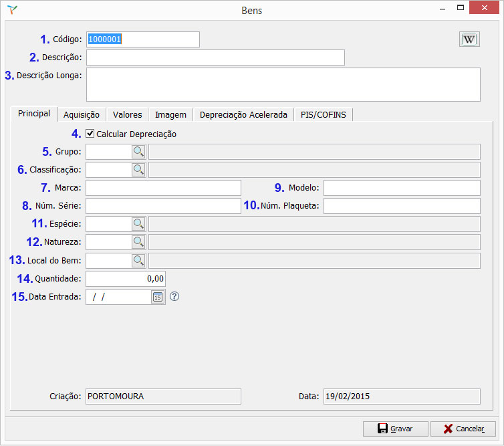The width and height of the screenshot is (504, 446).
Task: Focus the Código field
Action: coord(143,39)
